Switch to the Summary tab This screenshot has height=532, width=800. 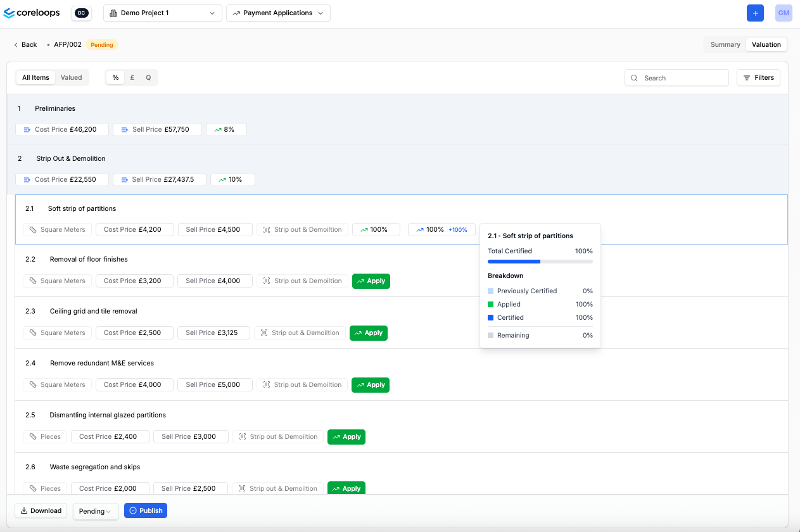click(725, 45)
